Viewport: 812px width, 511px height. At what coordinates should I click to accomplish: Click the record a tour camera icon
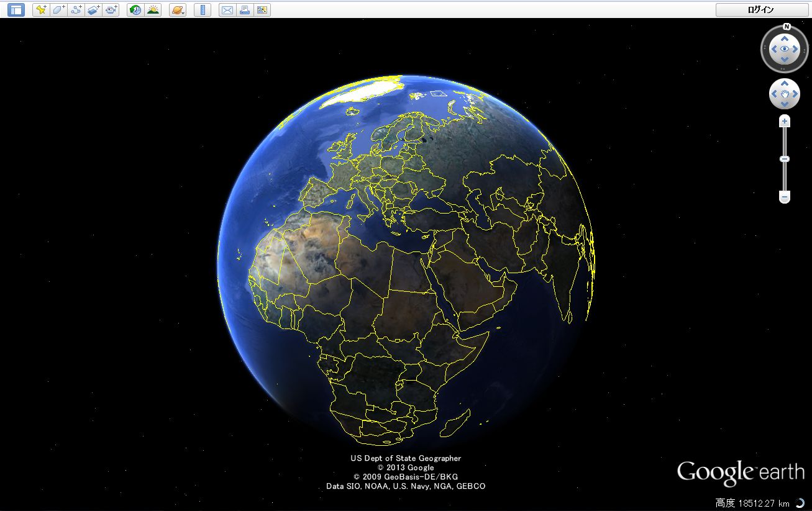pos(111,10)
